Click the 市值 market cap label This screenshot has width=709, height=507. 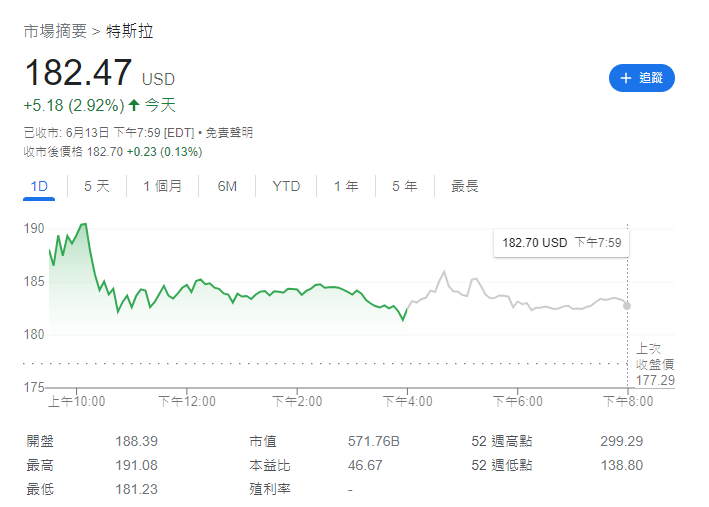click(263, 441)
